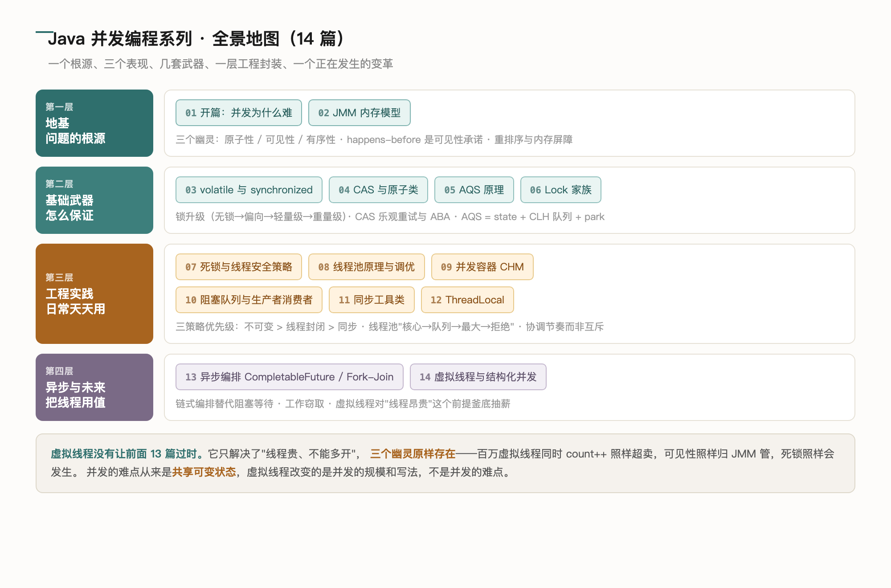Click the 第一层 地基 layer card

point(94,123)
